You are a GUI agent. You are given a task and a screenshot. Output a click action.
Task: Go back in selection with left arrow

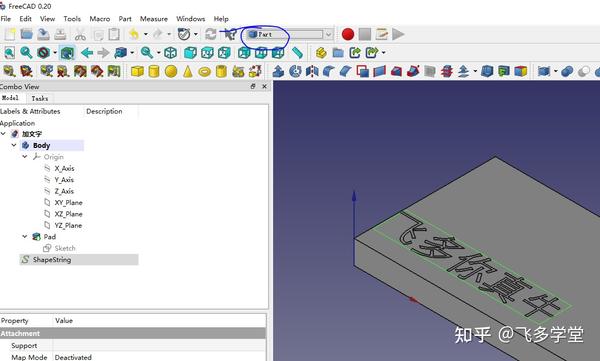(x=87, y=52)
